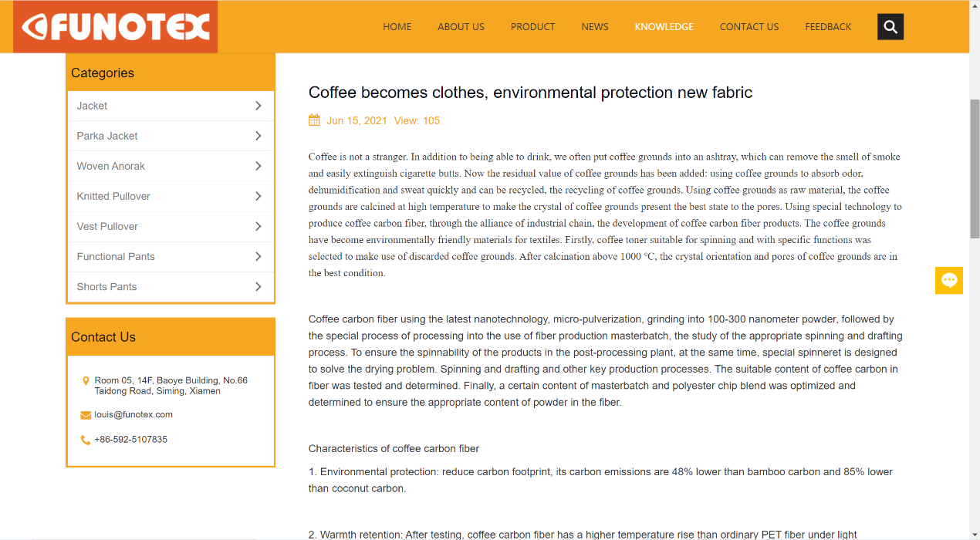Click the Baoye Building address text
The image size is (980, 540).
[x=171, y=386]
